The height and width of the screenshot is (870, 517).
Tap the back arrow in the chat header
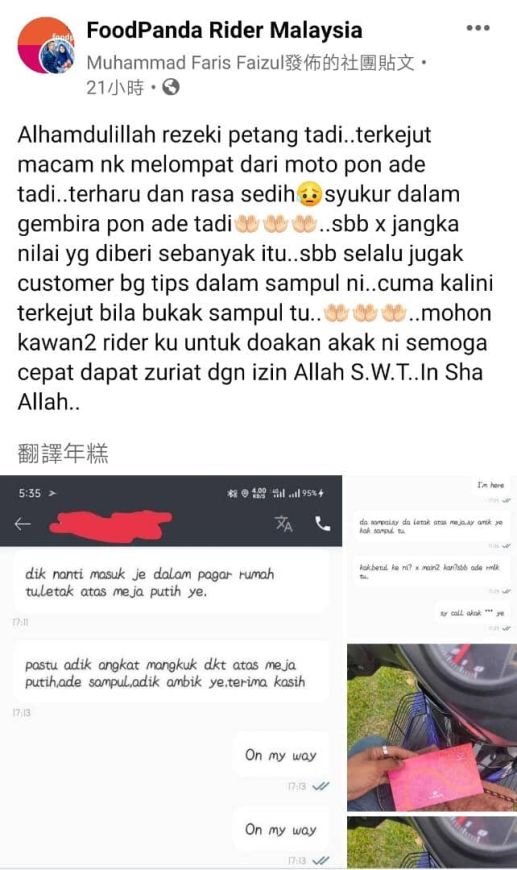click(22, 523)
